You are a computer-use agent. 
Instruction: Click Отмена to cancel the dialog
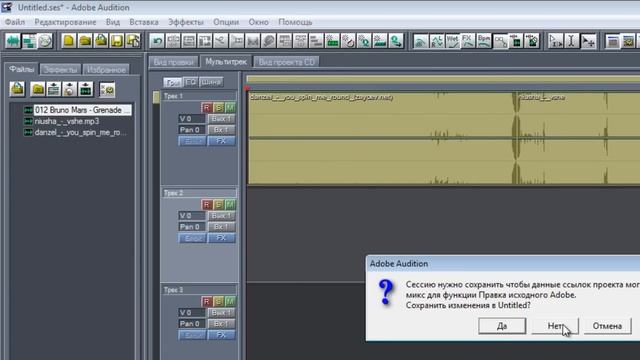[607, 326]
